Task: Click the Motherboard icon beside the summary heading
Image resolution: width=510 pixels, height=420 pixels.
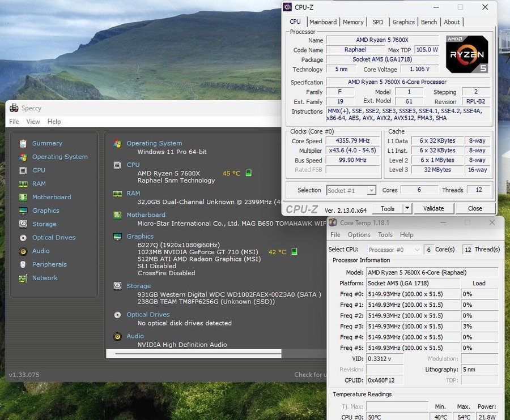Action: coord(117,215)
